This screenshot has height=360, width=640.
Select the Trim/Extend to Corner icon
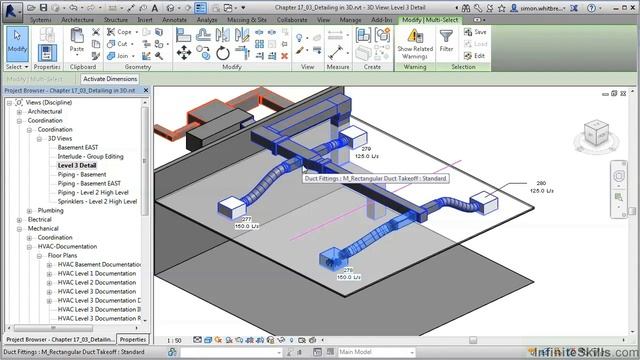click(x=242, y=53)
